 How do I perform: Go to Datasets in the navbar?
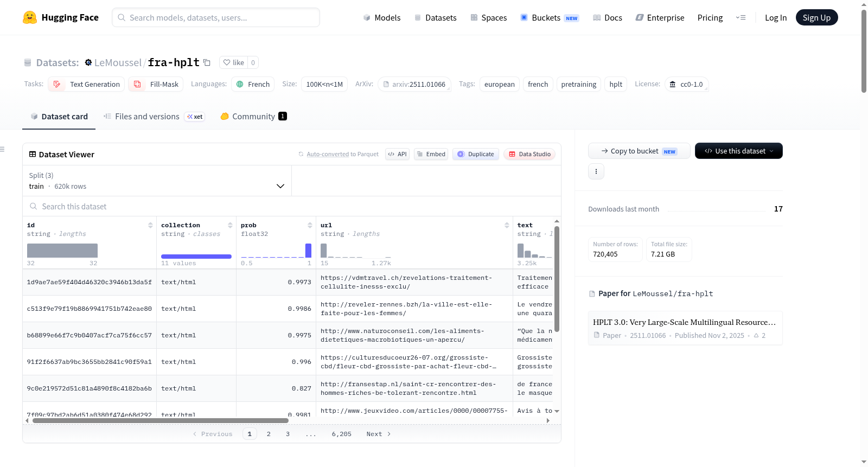click(x=436, y=17)
